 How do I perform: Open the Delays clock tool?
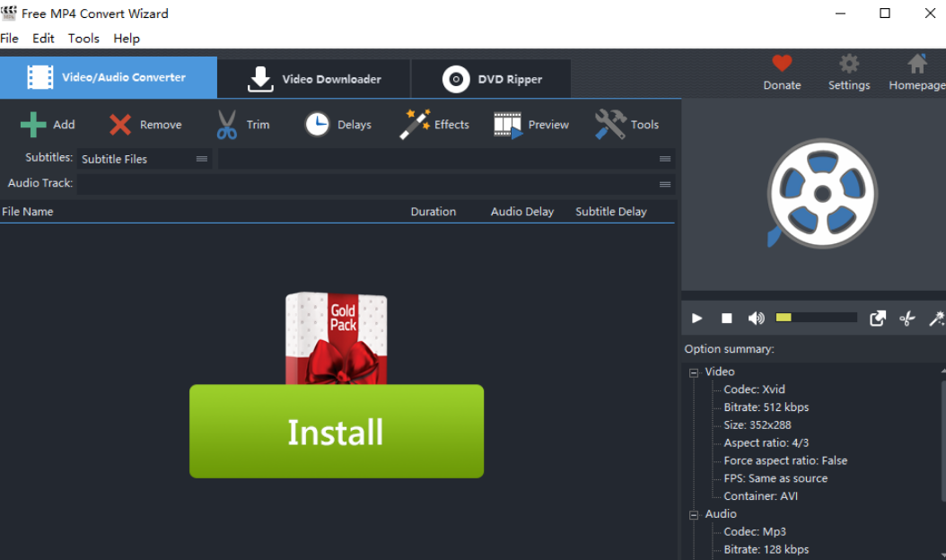(317, 125)
